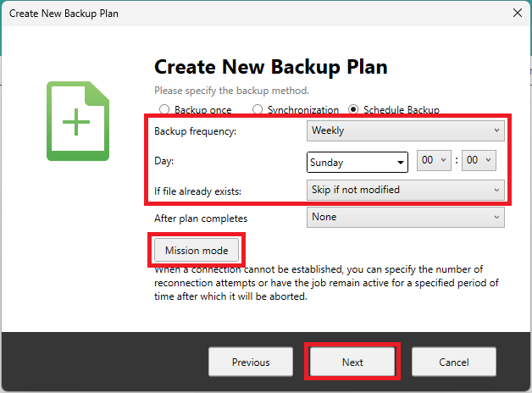Click the green new-file plus icon
The image size is (532, 393).
click(x=77, y=121)
